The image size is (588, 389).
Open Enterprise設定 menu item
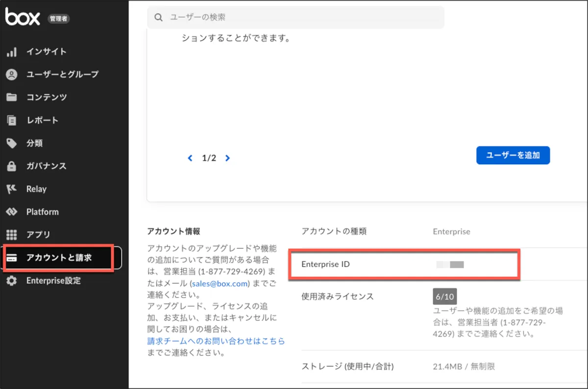click(53, 281)
